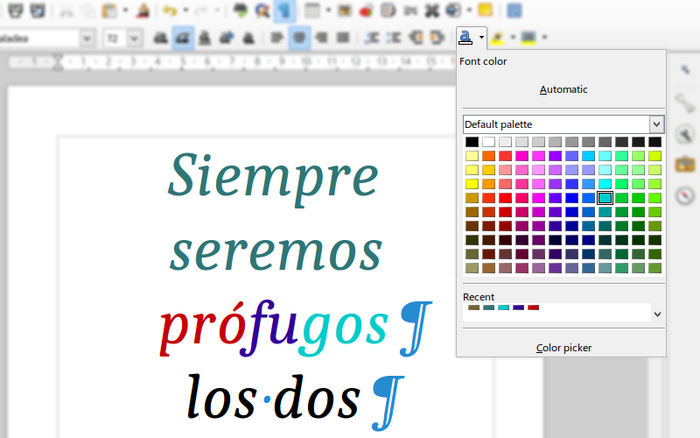Image resolution: width=700 pixels, height=438 pixels.
Task: Expand the highlighting color dropdown arrow
Action: coord(509,38)
